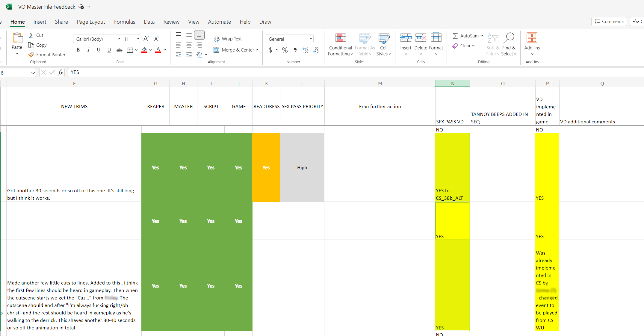Screen dimensions: 644x336
Task: Switch to the Formulas tab
Action: pyautogui.click(x=124, y=22)
